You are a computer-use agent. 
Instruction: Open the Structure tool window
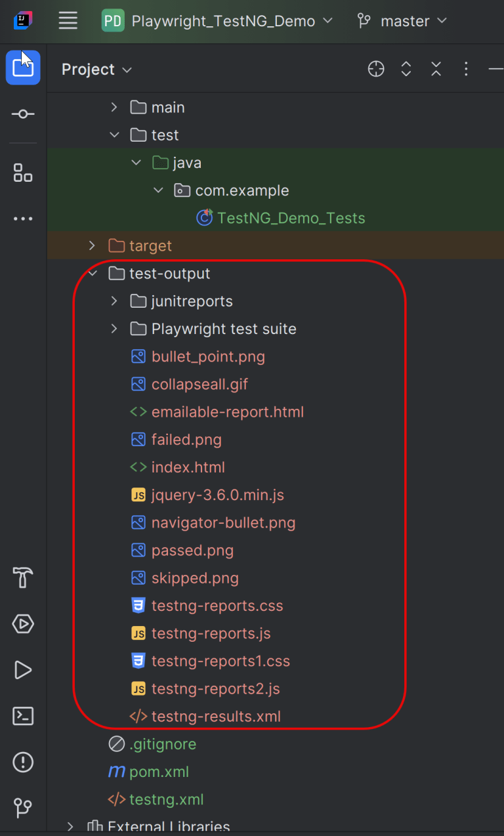23,173
